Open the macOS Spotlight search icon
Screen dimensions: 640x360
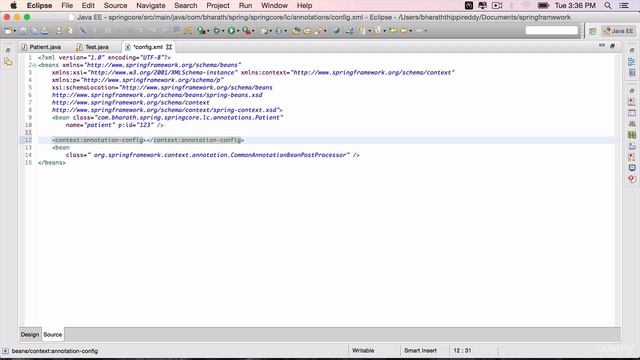pyautogui.click(x=608, y=5)
